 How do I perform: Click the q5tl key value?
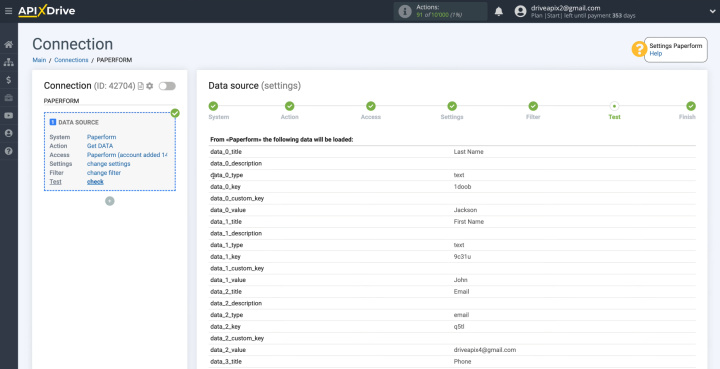459,327
